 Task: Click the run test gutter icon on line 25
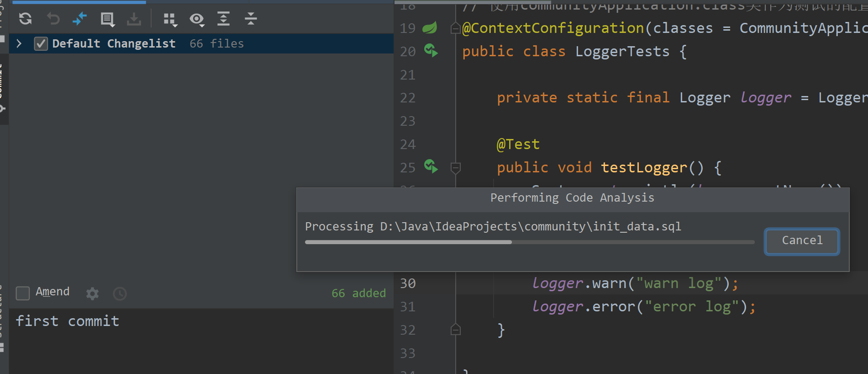[431, 166]
